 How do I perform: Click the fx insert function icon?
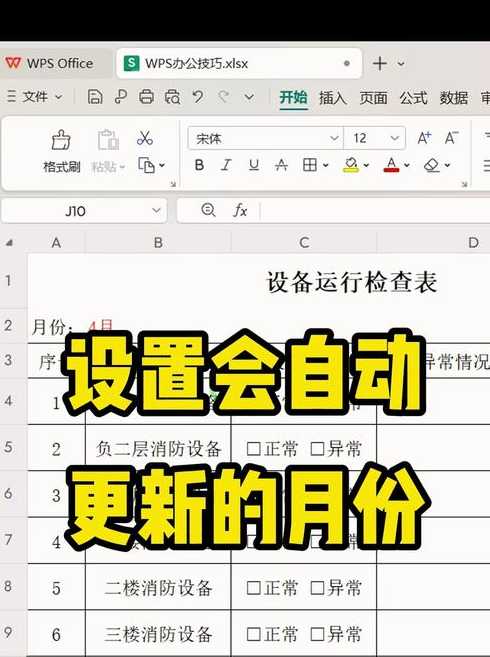point(240,210)
